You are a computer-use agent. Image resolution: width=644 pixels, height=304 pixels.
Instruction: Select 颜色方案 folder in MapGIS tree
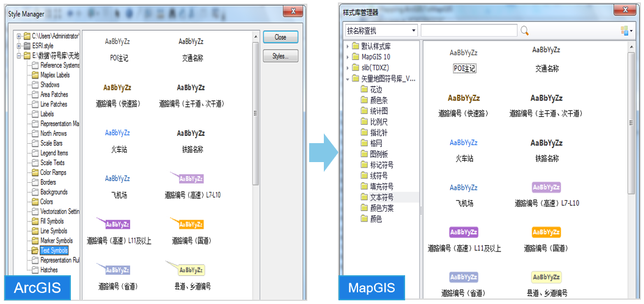377,208
